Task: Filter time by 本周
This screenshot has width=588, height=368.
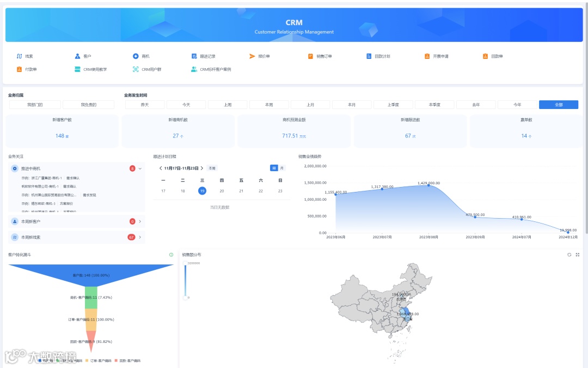Action: tap(269, 105)
